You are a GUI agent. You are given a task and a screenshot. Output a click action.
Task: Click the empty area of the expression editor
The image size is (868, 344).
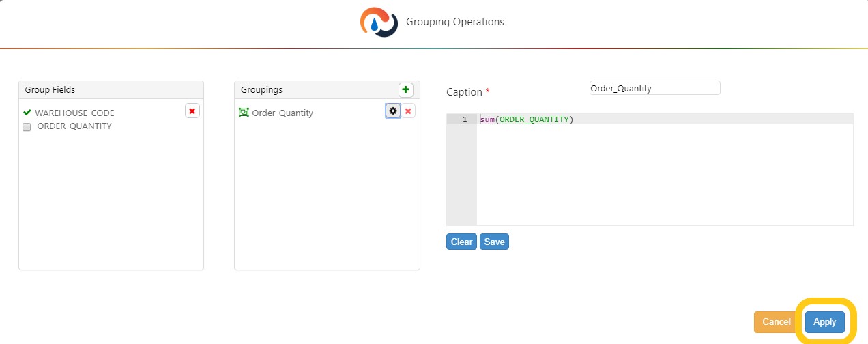point(664,177)
